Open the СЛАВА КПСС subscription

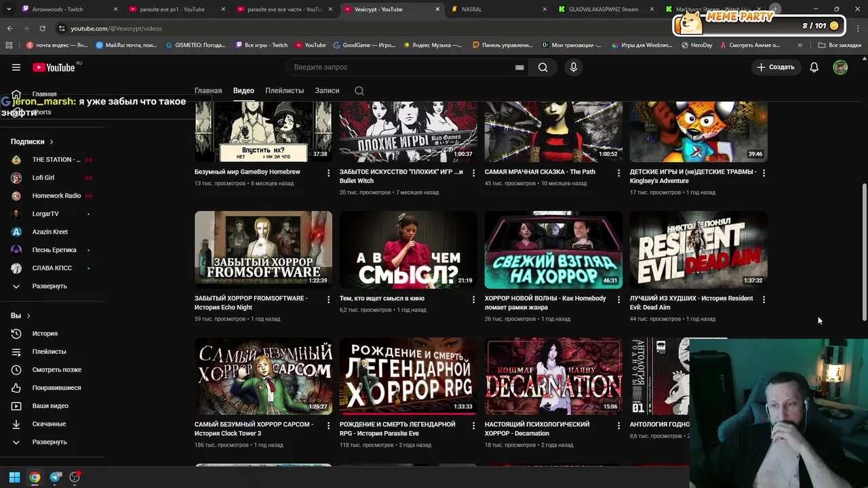coord(52,268)
